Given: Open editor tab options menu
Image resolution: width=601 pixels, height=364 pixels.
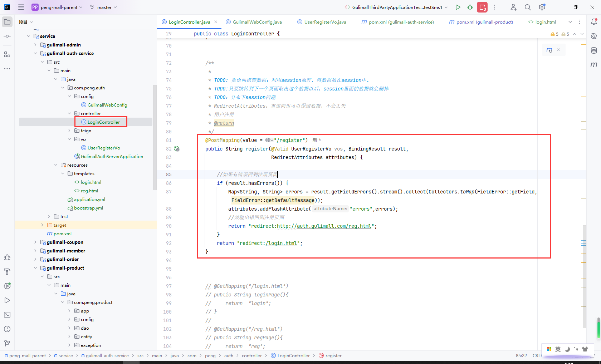Looking at the screenshot, I should (580, 22).
